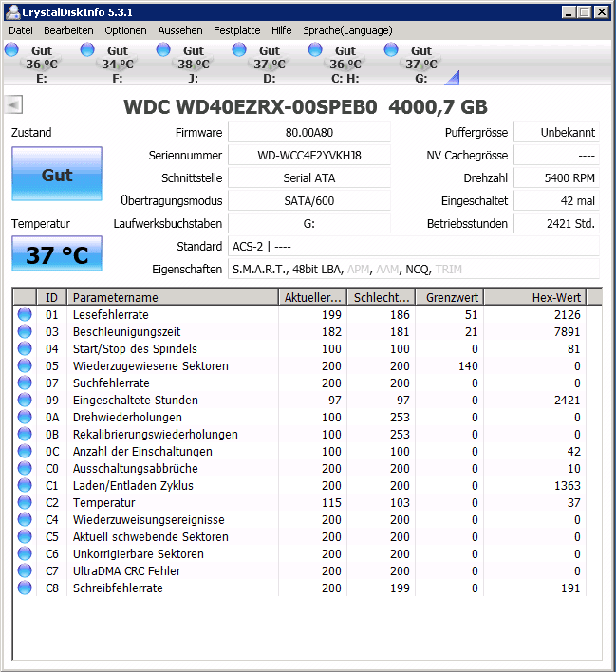Click the Puffergrösse value Unbekannt
Viewport: 616px width, 672px height.
[556, 133]
